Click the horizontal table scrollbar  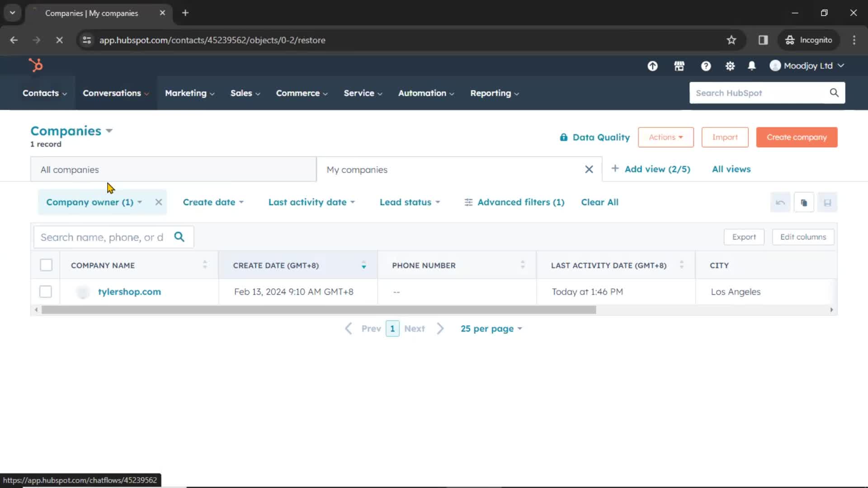click(319, 310)
